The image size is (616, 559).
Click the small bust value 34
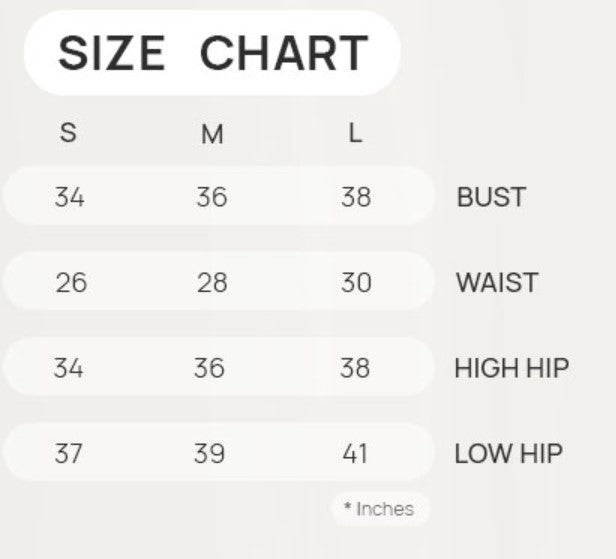[x=69, y=197]
